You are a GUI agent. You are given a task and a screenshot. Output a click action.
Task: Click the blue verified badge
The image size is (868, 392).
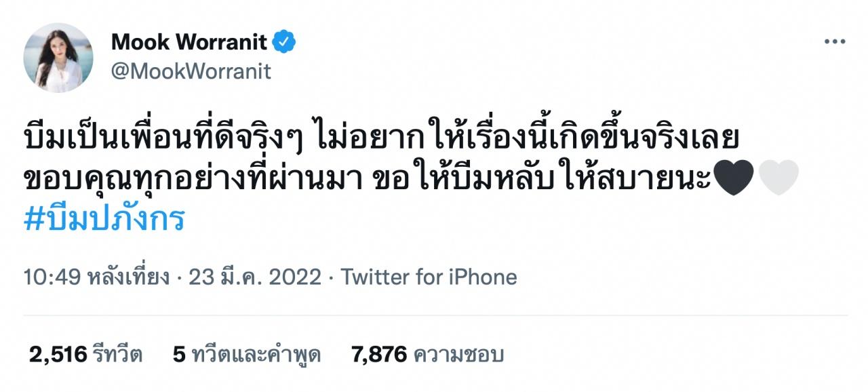(283, 42)
